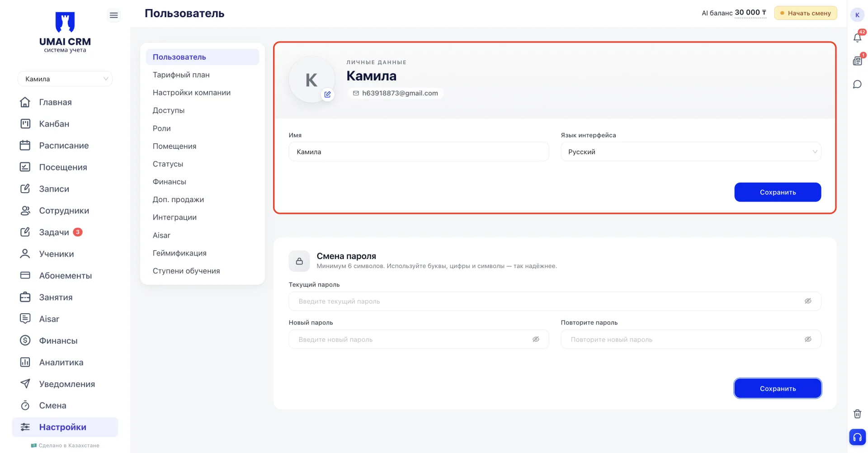
Task: Open notifications bell icon
Action: (x=857, y=38)
